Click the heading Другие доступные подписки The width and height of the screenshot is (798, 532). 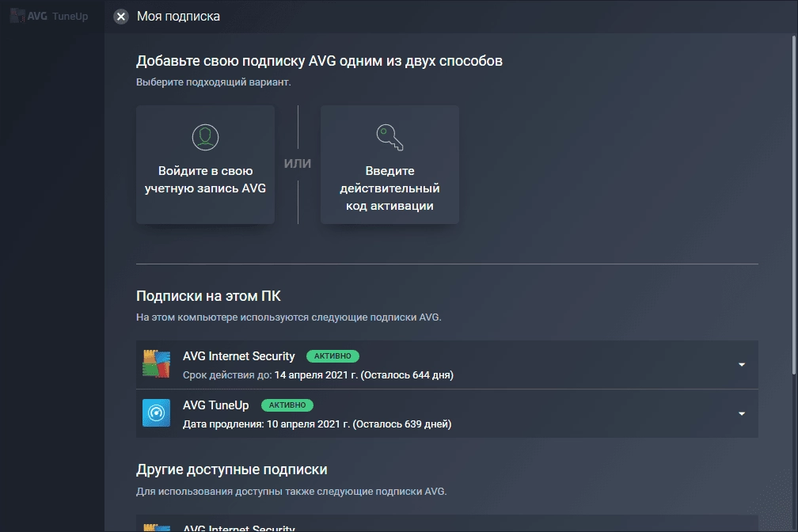click(231, 469)
